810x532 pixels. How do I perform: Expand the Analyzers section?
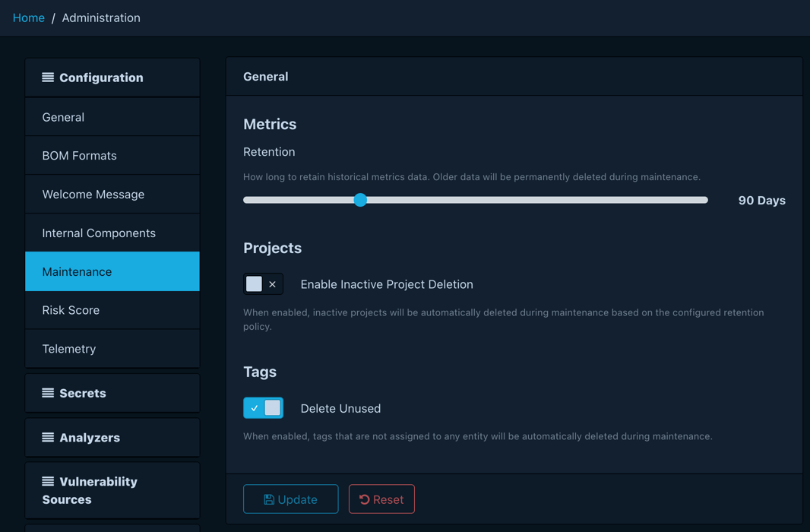point(112,437)
